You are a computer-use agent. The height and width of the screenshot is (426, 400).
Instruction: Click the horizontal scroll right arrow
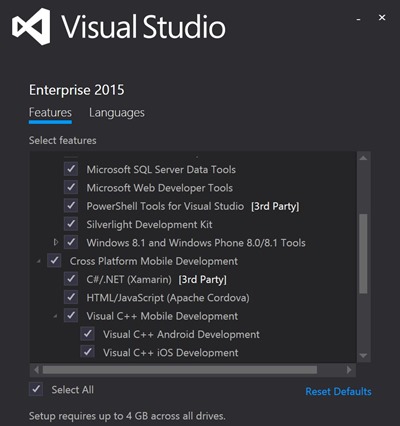[349, 370]
